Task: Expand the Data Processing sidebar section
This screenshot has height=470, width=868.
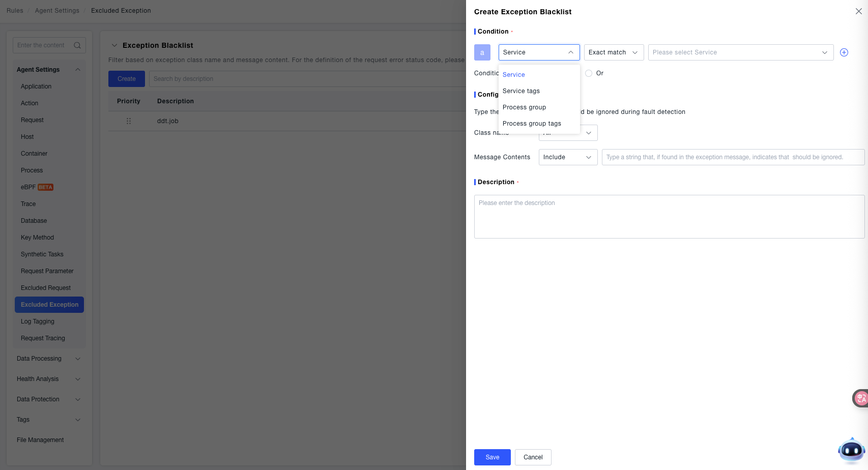Action: (x=49, y=359)
